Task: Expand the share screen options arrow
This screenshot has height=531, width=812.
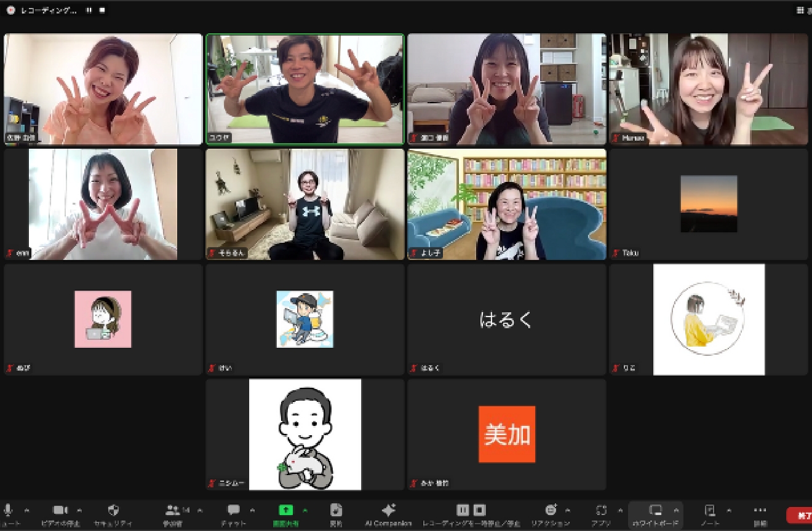Action: tap(305, 510)
